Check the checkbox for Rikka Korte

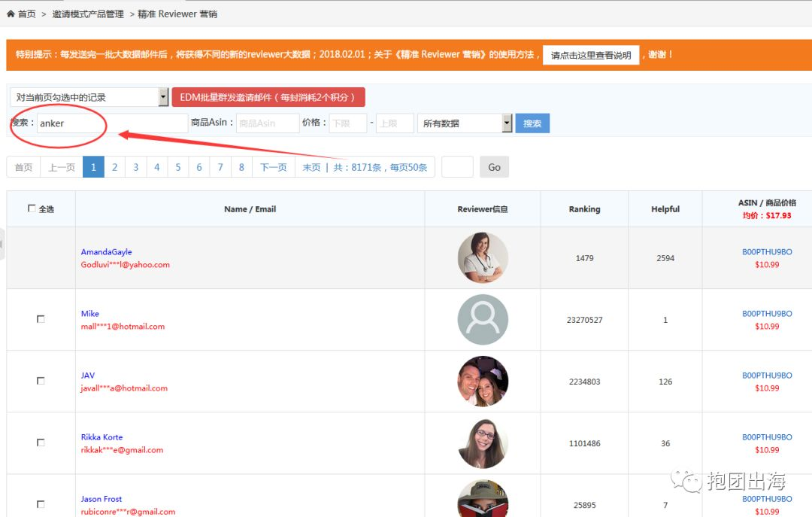pyautogui.click(x=41, y=442)
